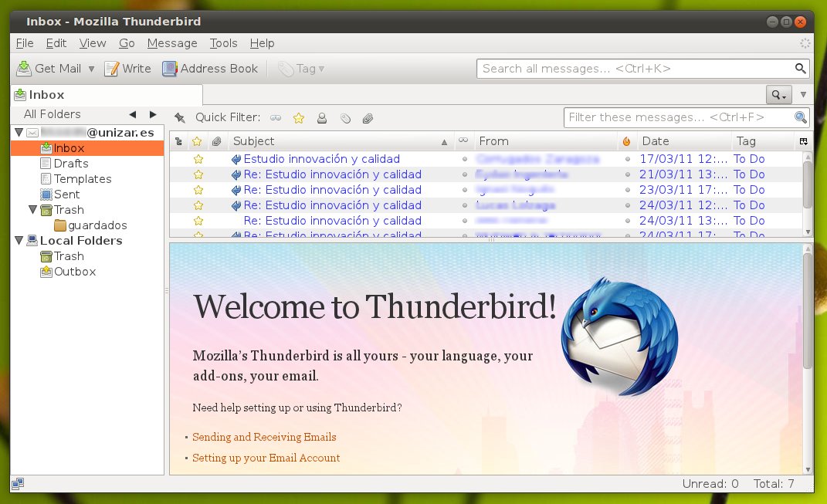Screen dimensions: 827x504
Task: Click the message list scrollbar
Action: tap(808, 184)
